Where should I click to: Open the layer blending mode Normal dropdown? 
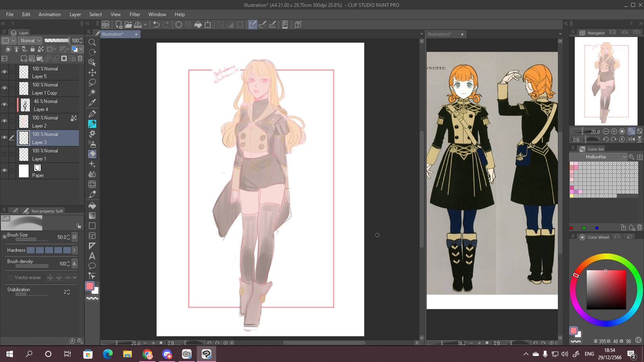point(30,40)
